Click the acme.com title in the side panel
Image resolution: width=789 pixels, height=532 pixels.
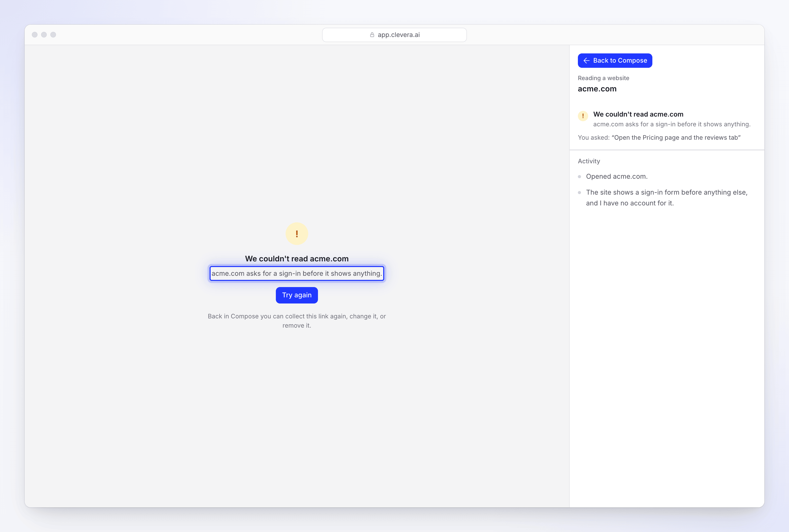pyautogui.click(x=597, y=89)
